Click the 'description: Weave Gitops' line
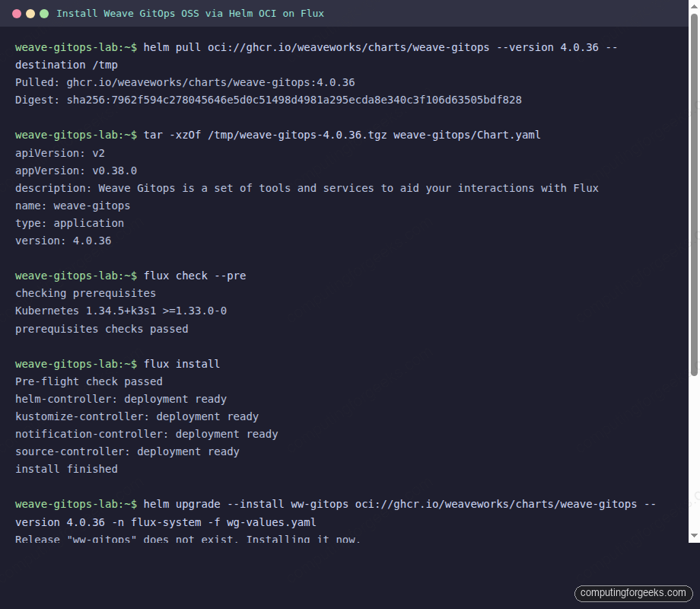The width and height of the screenshot is (700, 609). 307,188
